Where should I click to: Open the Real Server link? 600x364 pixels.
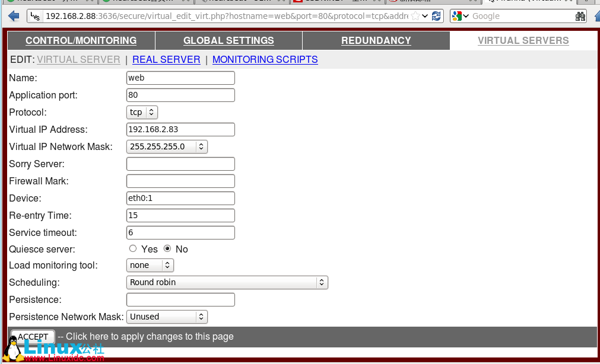(x=166, y=59)
